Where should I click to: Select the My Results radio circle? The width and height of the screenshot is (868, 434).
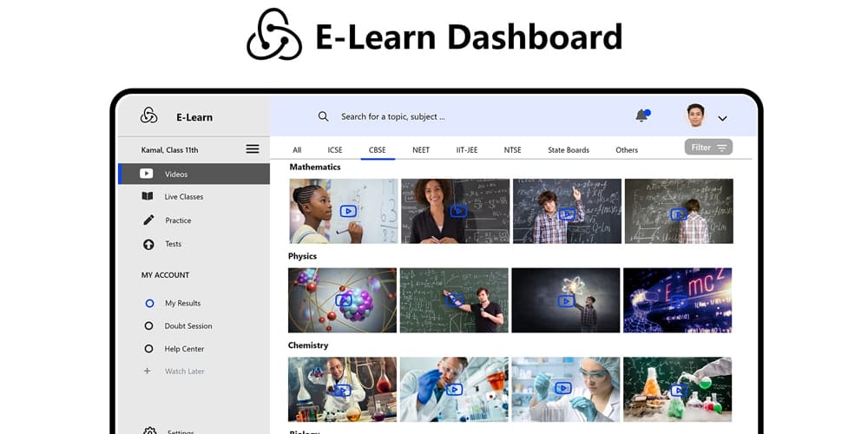149,303
